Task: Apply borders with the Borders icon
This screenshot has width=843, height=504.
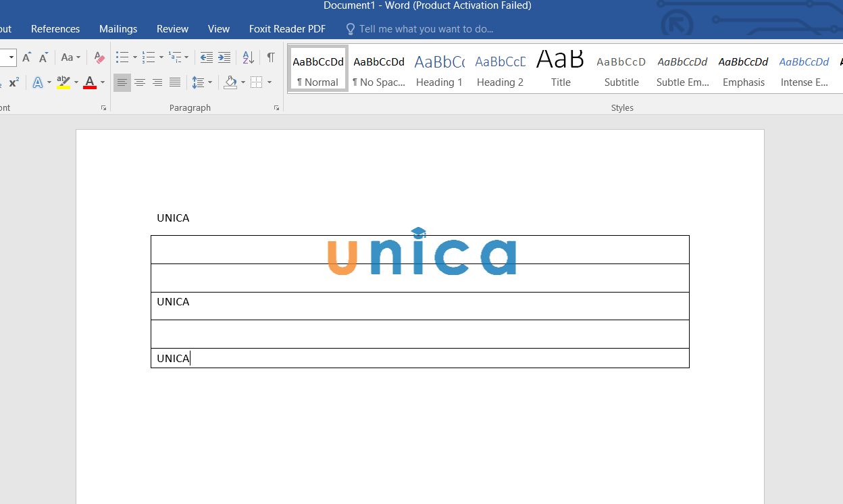Action: [x=256, y=82]
